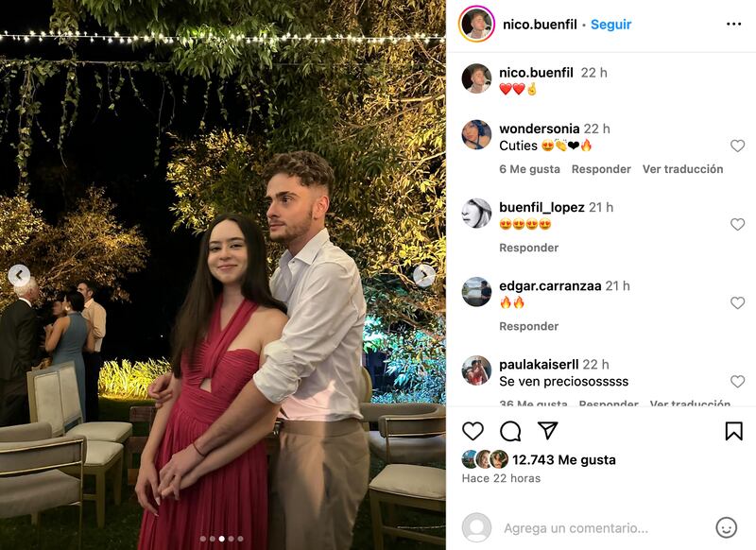This screenshot has width=756, height=550.
Task: Share the post with the paper plane icon
Action: coord(548,431)
